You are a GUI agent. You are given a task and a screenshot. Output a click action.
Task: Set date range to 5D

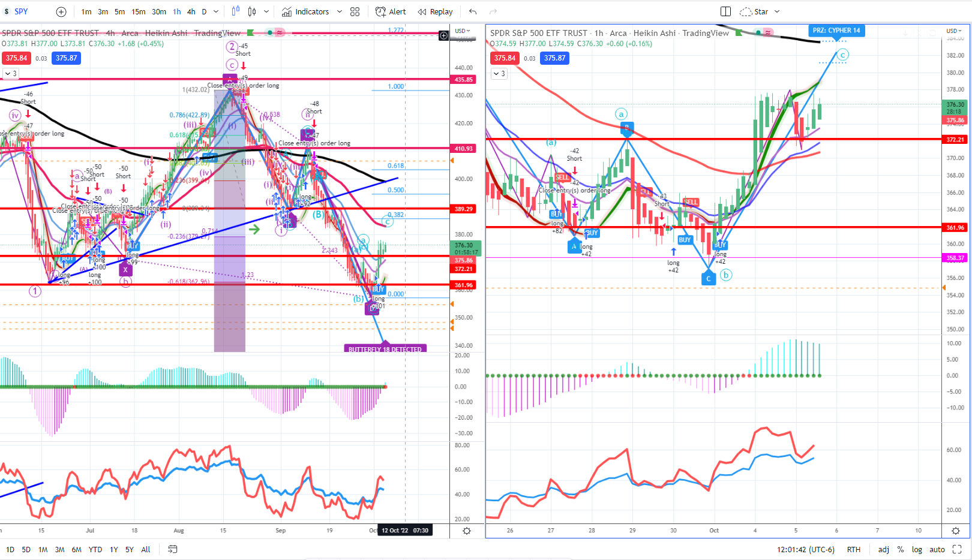pyautogui.click(x=26, y=549)
